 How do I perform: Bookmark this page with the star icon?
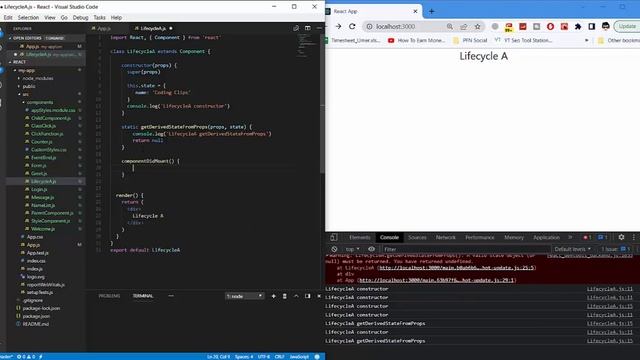click(477, 27)
